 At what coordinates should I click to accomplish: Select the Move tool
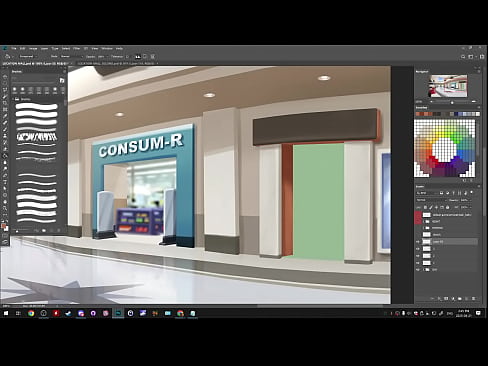click(5, 76)
